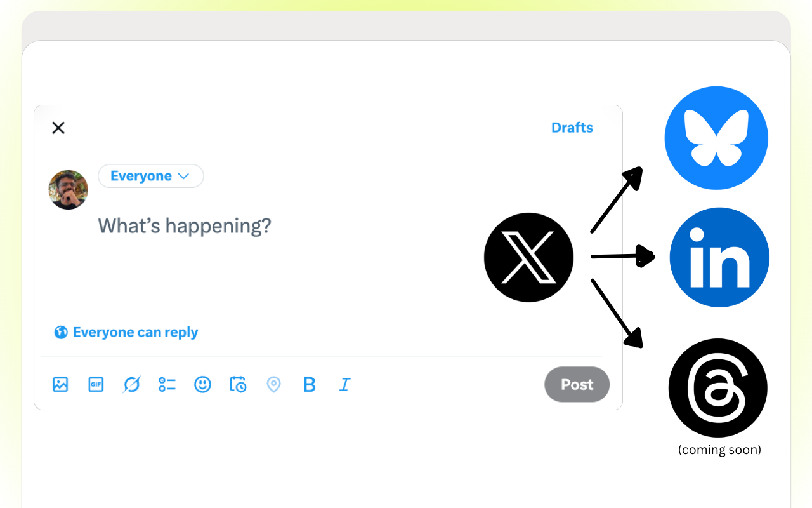The image size is (812, 508).
Task: Close the compose dialog
Action: click(58, 128)
